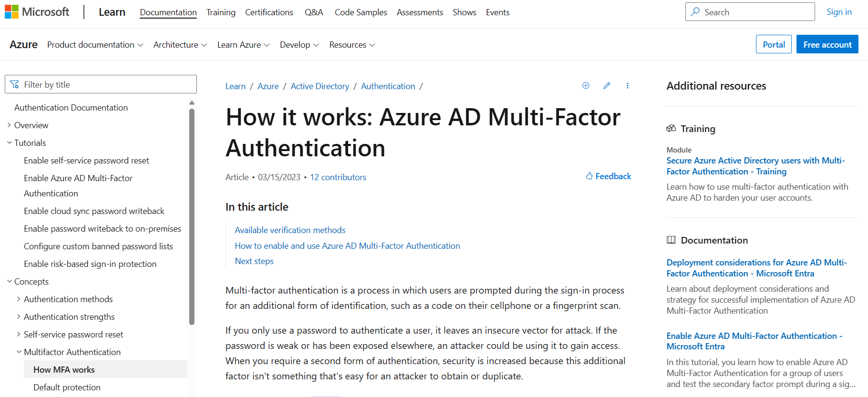Image resolution: width=868 pixels, height=397 pixels.
Task: Open Q&A in top navigation
Action: (314, 12)
